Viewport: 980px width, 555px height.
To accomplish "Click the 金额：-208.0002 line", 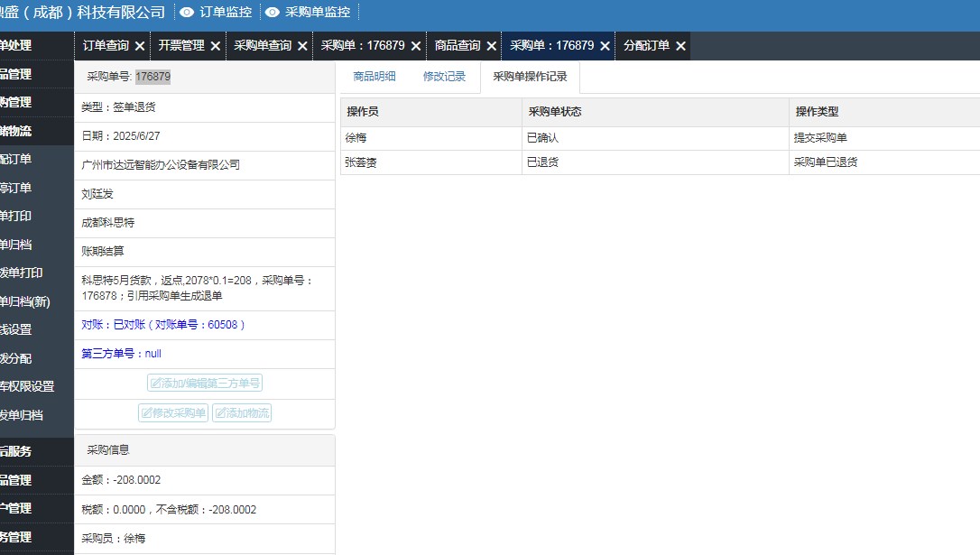I will (121, 480).
